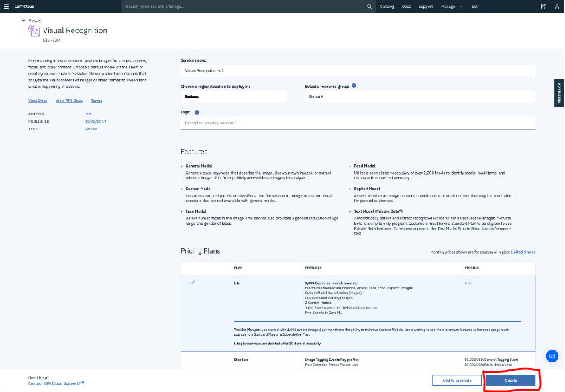The image size is (565, 392).
Task: Select the Lite plan checkmark
Action: 193,282
